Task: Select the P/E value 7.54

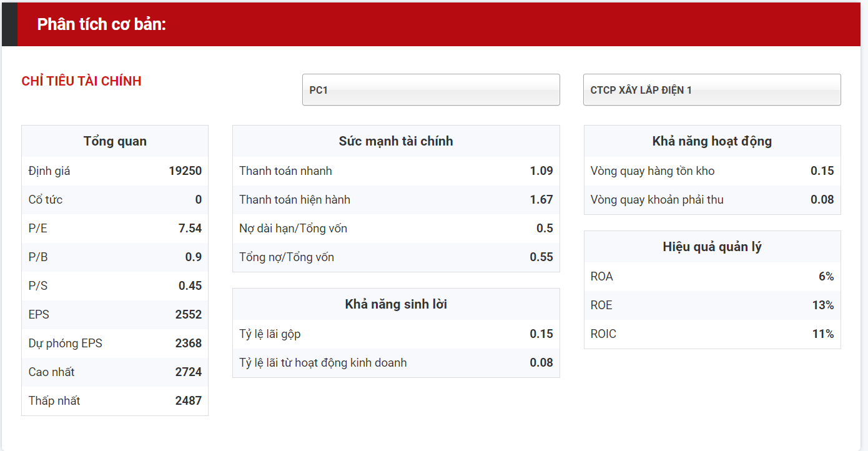Action: (x=190, y=229)
